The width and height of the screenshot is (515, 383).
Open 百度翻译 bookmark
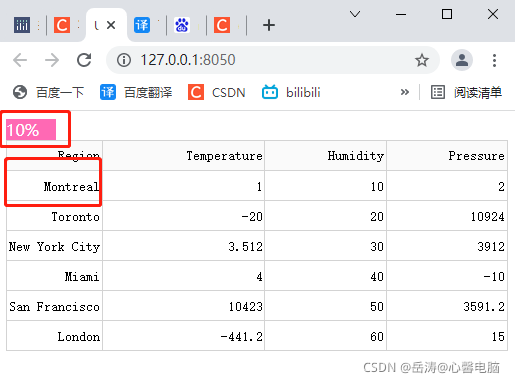[136, 92]
